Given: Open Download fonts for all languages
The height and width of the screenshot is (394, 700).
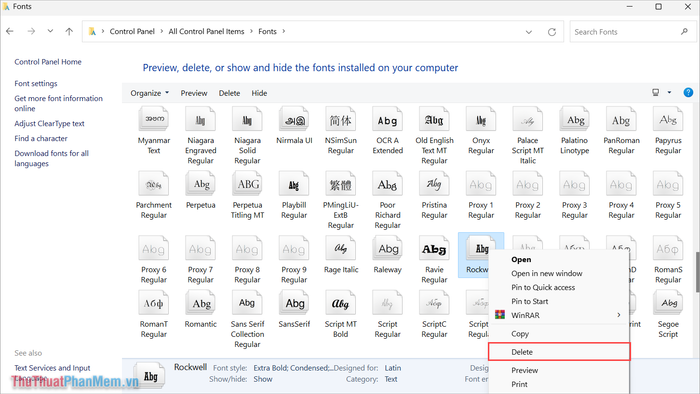Looking at the screenshot, I should click(51, 158).
